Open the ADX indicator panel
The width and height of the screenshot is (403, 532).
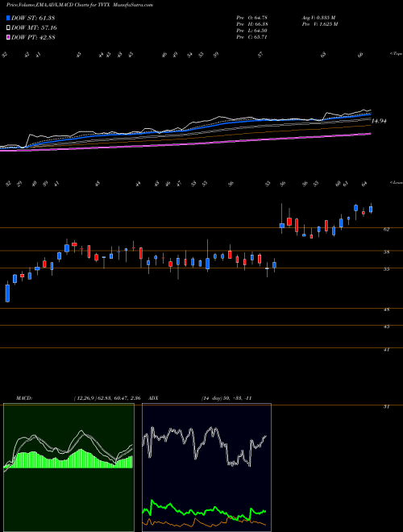click(206, 468)
